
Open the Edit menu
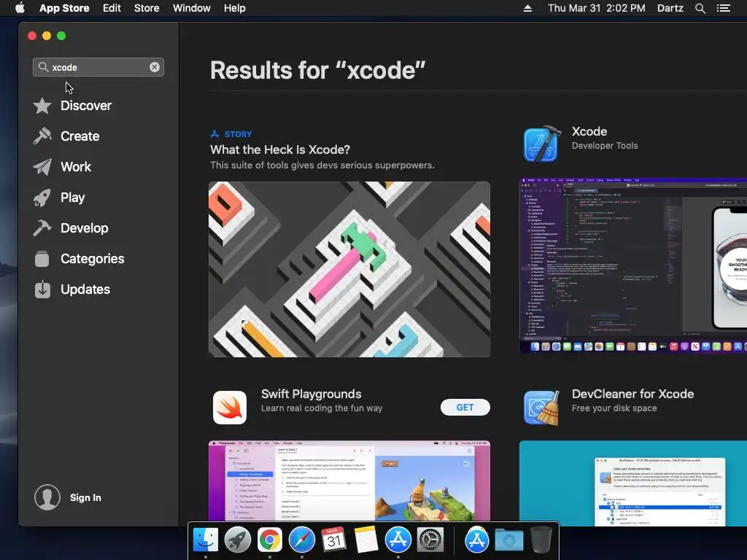click(112, 8)
